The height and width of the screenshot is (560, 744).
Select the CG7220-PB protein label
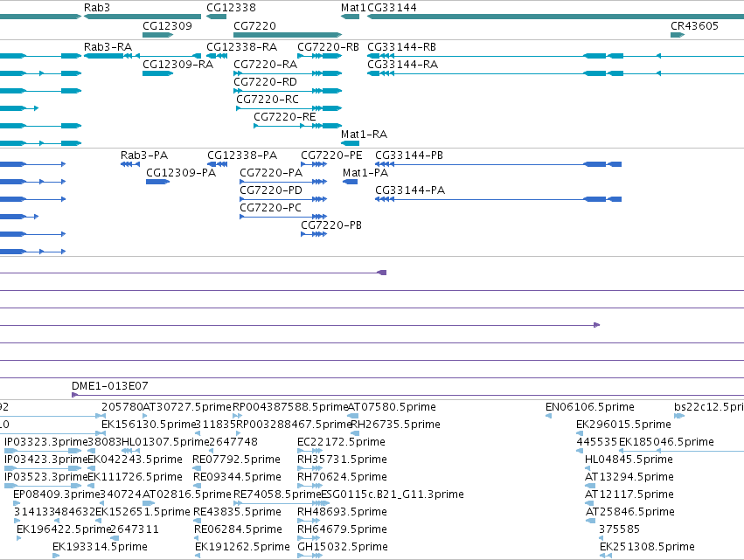click(331, 225)
